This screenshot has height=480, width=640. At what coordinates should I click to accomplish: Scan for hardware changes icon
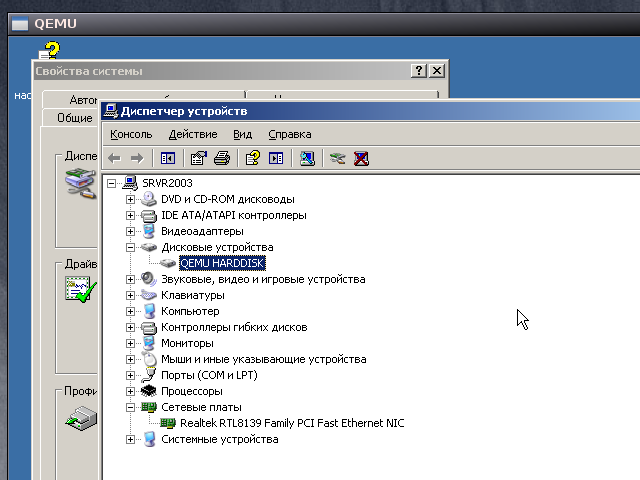[x=307, y=158]
